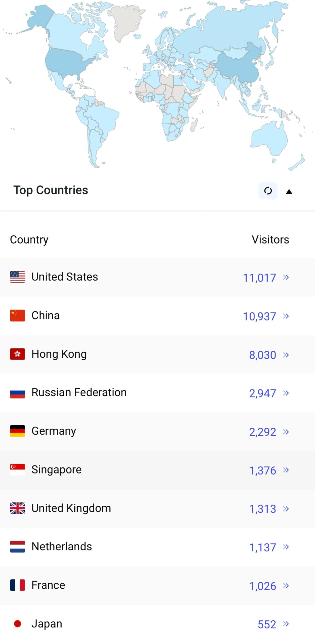Viewport: 315px width, 644px height.
Task: Sort by the Visitors column header
Action: point(270,239)
